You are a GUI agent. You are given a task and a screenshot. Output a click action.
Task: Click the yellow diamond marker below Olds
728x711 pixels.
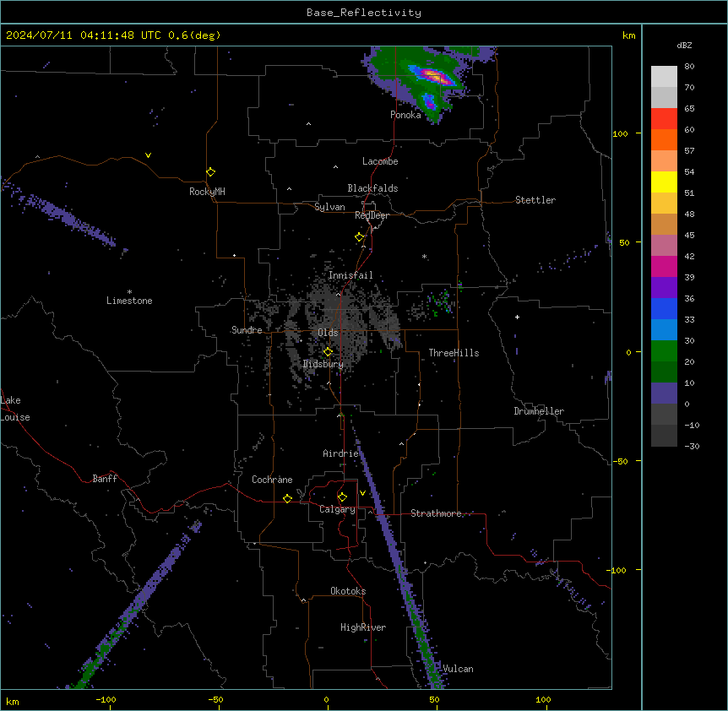coord(328,352)
